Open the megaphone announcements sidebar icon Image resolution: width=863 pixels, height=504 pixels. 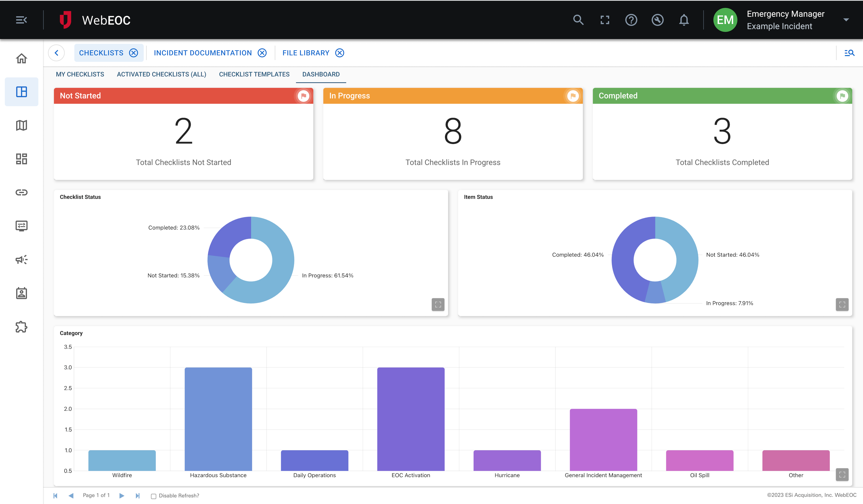coord(21,260)
